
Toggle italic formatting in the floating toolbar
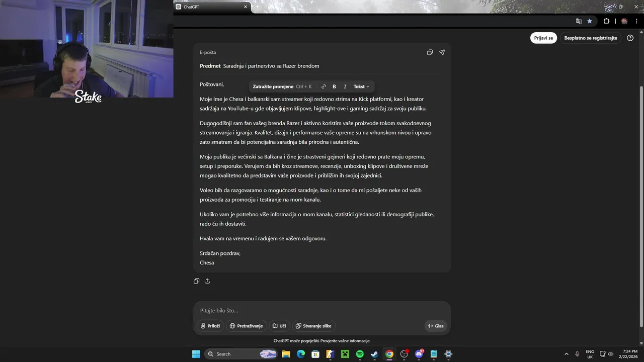coord(345,86)
